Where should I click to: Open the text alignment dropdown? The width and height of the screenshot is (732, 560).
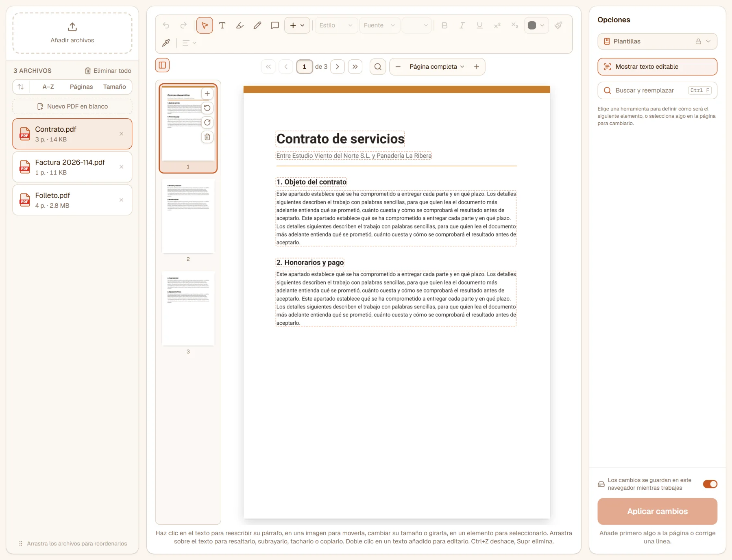pos(189,43)
